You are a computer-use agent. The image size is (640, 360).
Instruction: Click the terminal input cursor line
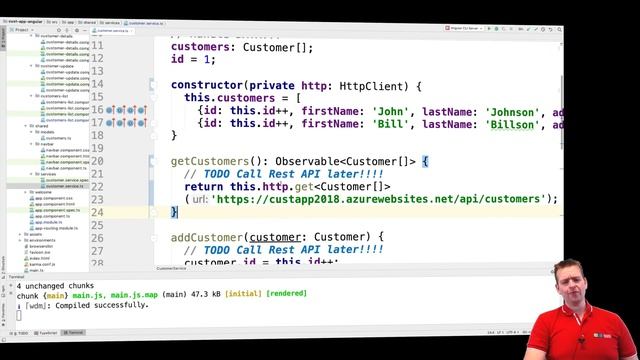pyautogui.click(x=19, y=315)
